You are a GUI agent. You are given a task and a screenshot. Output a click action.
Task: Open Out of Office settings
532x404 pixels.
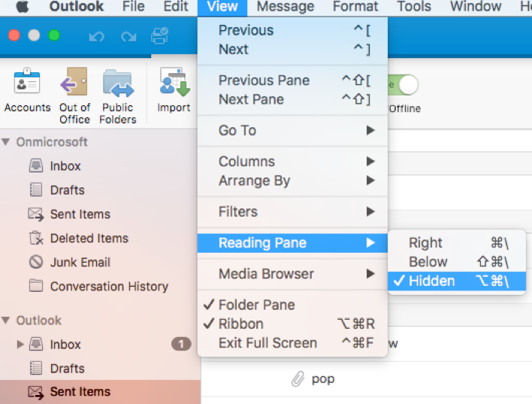(74, 81)
